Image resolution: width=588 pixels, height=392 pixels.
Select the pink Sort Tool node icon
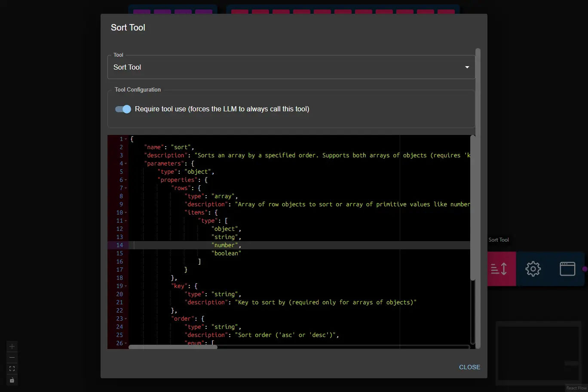point(501,269)
